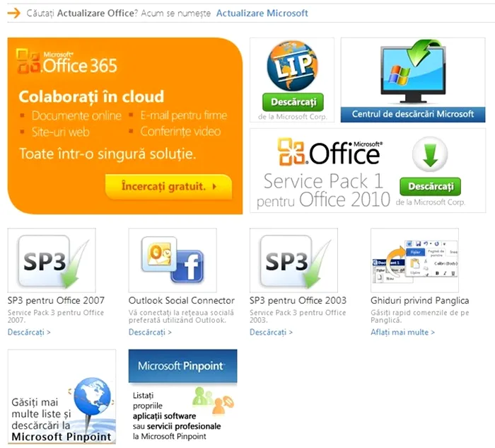Open the SP3 pentru Office 2007 title

tap(56, 301)
